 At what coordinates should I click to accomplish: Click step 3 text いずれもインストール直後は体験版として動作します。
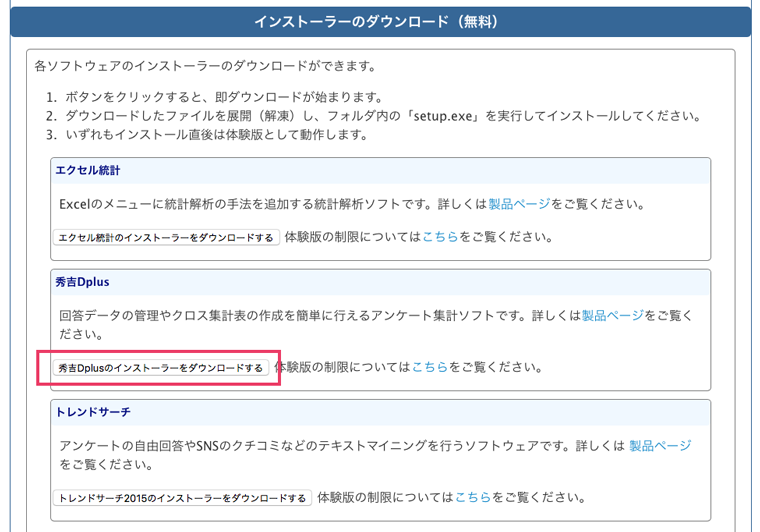217,135
